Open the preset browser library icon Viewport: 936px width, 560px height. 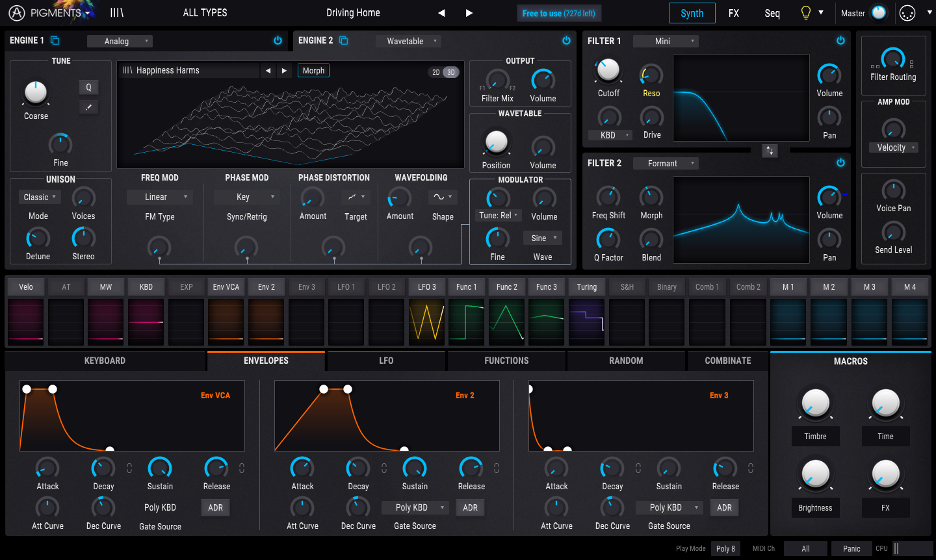(x=116, y=12)
